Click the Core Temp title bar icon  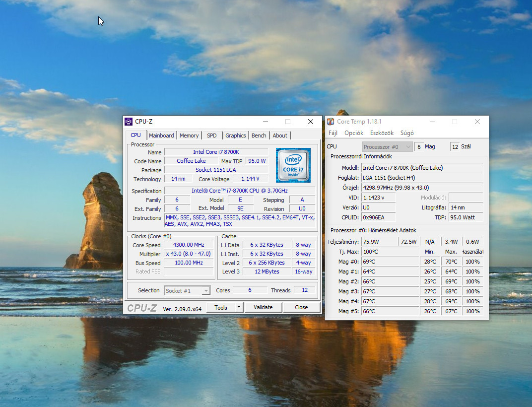click(x=331, y=122)
